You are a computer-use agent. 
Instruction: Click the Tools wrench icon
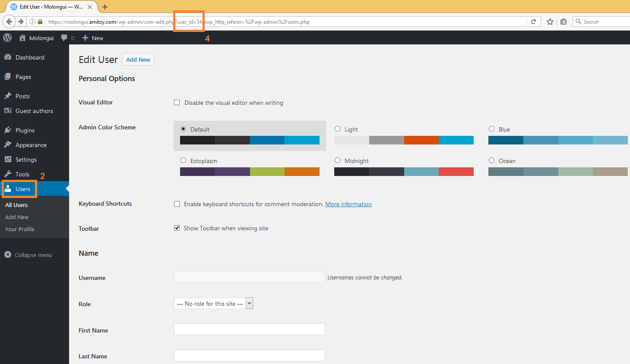point(8,174)
